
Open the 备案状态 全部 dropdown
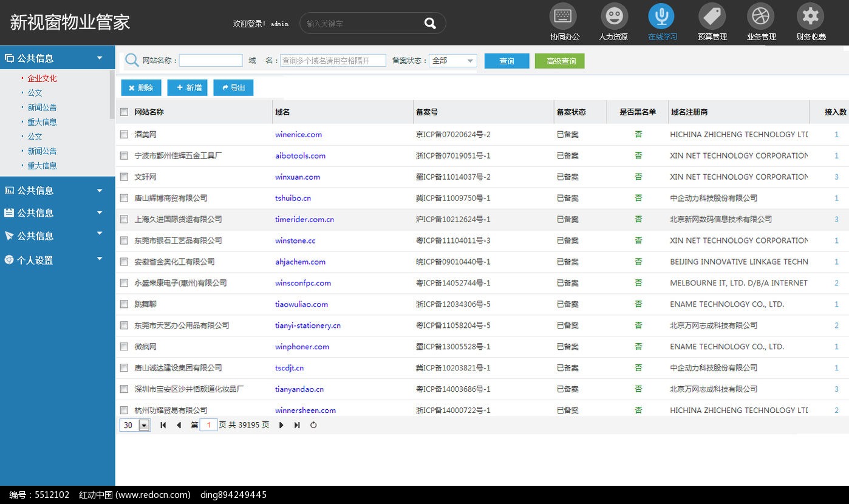(453, 61)
